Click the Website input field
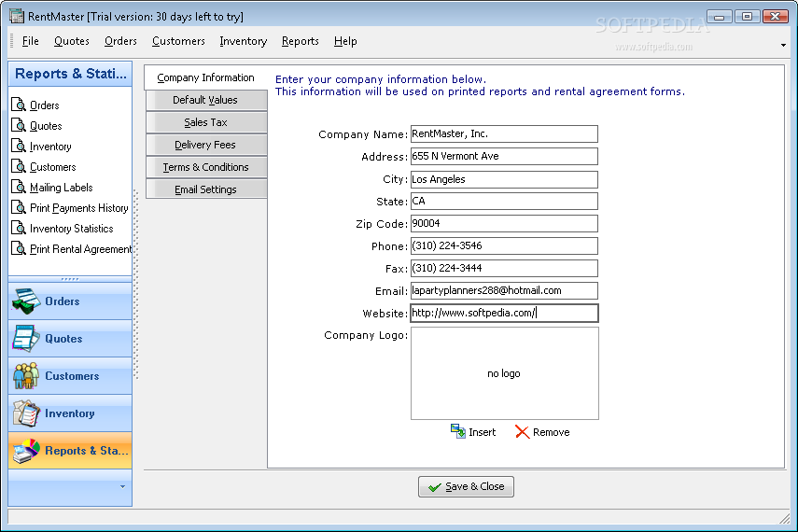The image size is (798, 532). tap(504, 313)
